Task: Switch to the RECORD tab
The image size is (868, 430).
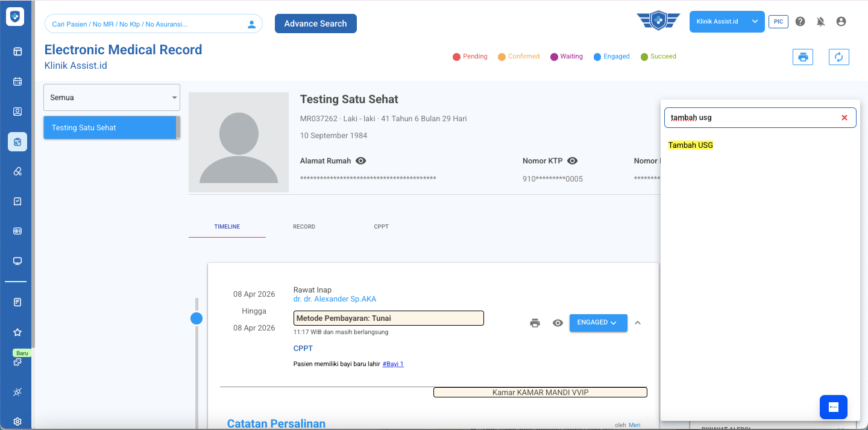Action: [304, 227]
